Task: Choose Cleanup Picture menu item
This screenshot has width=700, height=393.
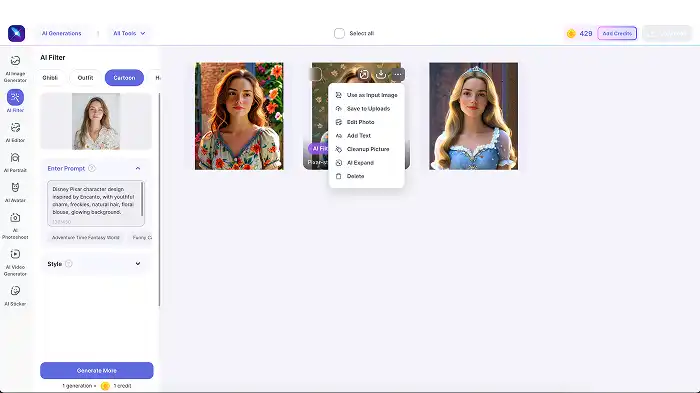Action: click(x=367, y=149)
